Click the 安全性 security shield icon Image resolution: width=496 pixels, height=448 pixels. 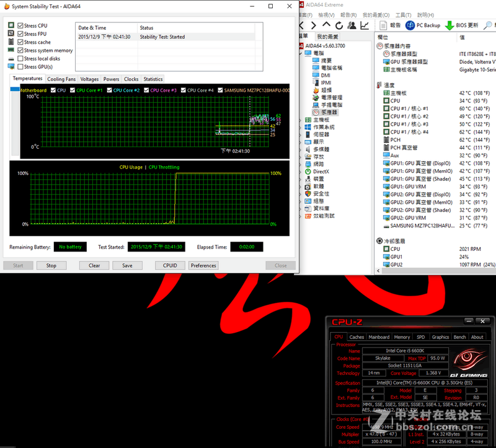pyautogui.click(x=308, y=194)
